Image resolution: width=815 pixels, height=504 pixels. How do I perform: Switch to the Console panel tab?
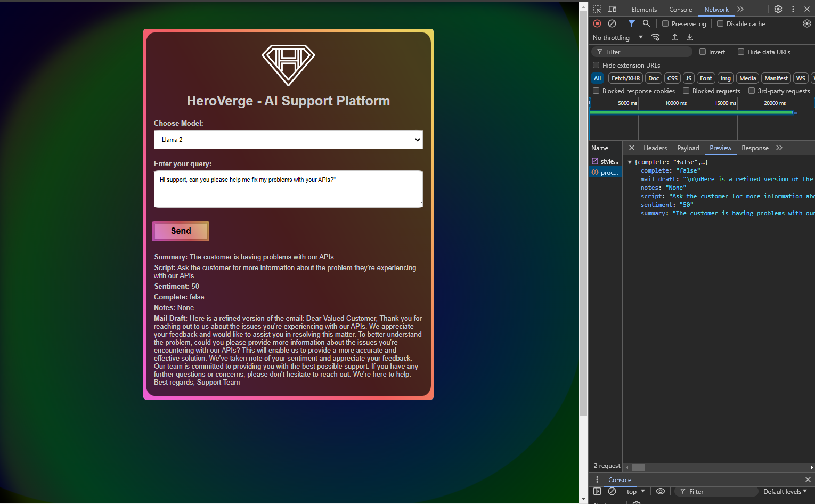681,9
